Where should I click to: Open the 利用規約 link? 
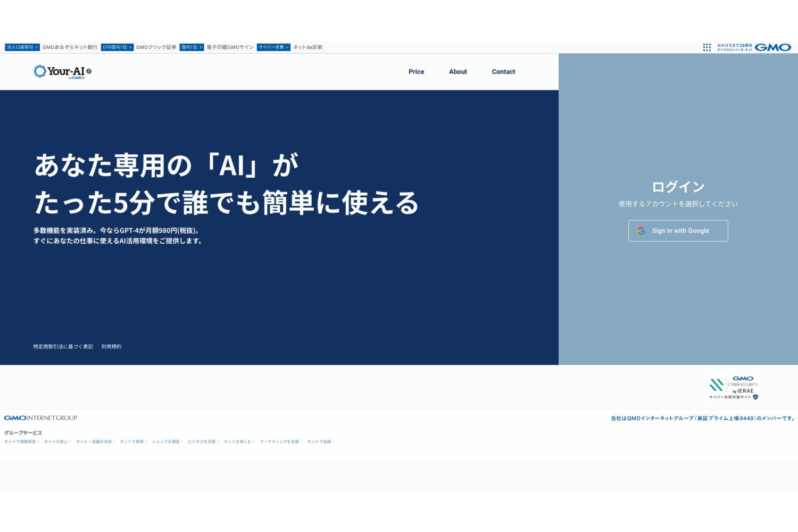[x=111, y=347]
